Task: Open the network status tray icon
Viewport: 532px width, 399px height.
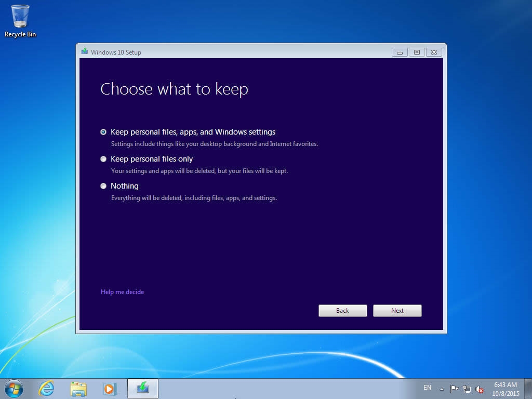Action: (467, 389)
